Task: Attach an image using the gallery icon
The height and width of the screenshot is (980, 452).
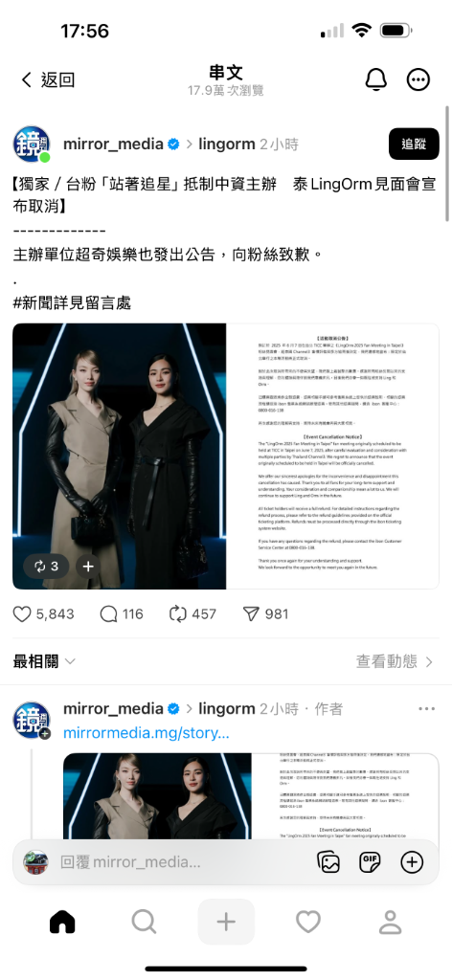Action: click(328, 862)
